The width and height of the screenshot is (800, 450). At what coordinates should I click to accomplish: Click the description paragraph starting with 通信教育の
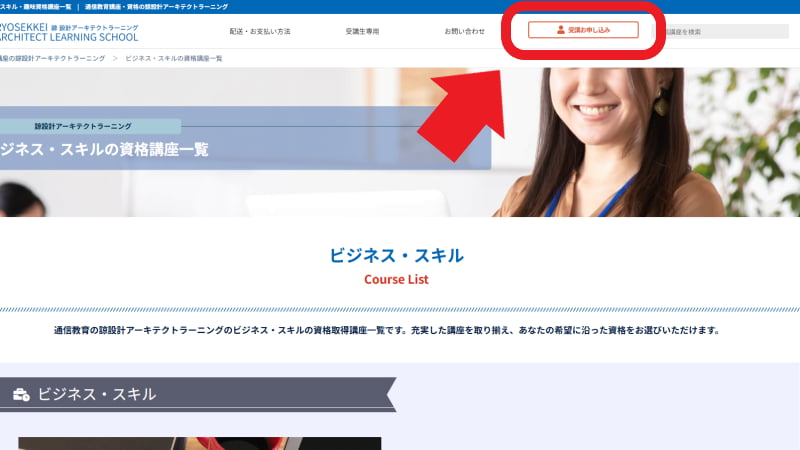click(387, 330)
